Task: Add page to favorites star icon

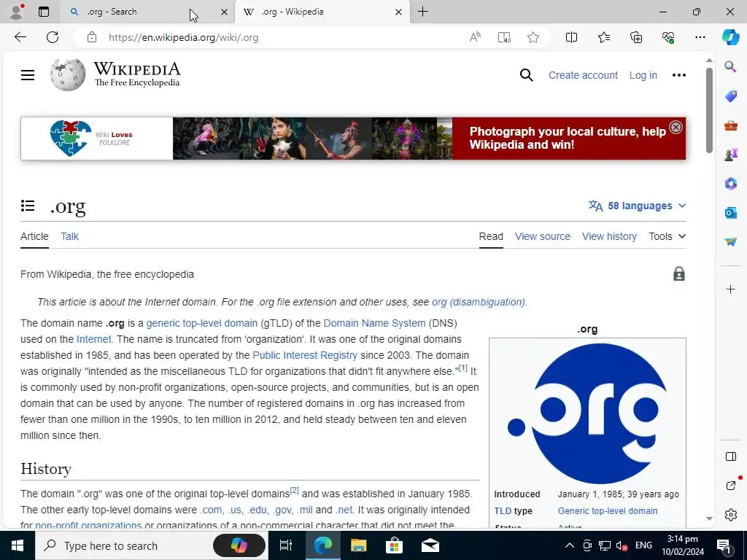Action: [x=533, y=37]
